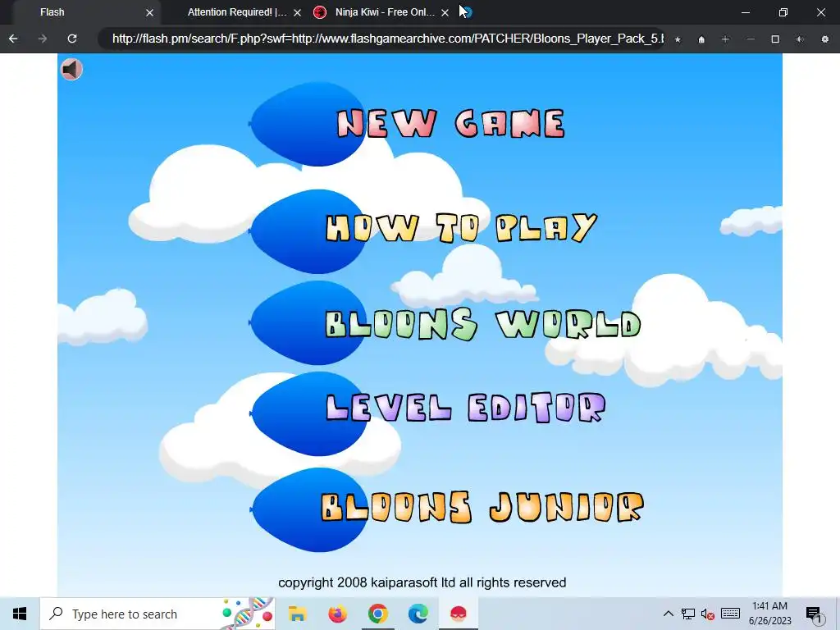Image resolution: width=840 pixels, height=630 pixels.
Task: Close the Attention Required tab
Action: point(297,12)
